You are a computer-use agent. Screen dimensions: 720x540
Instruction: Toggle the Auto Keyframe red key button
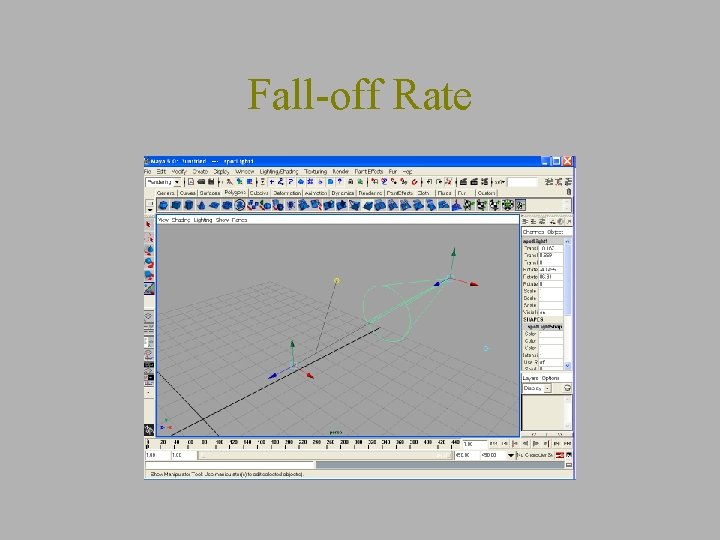pyautogui.click(x=560, y=455)
